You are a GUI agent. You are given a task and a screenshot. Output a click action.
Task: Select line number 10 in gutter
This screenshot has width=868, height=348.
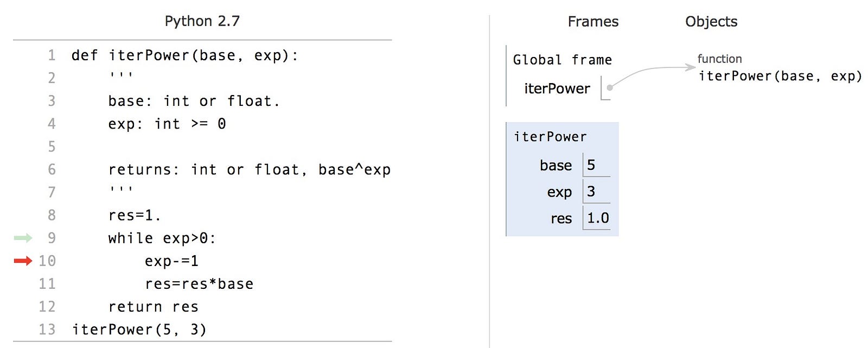tap(47, 261)
